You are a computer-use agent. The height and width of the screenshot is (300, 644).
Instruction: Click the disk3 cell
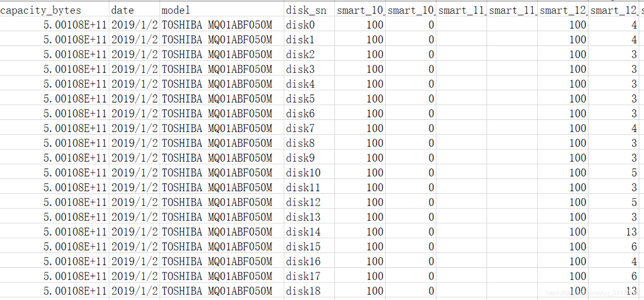coord(309,69)
